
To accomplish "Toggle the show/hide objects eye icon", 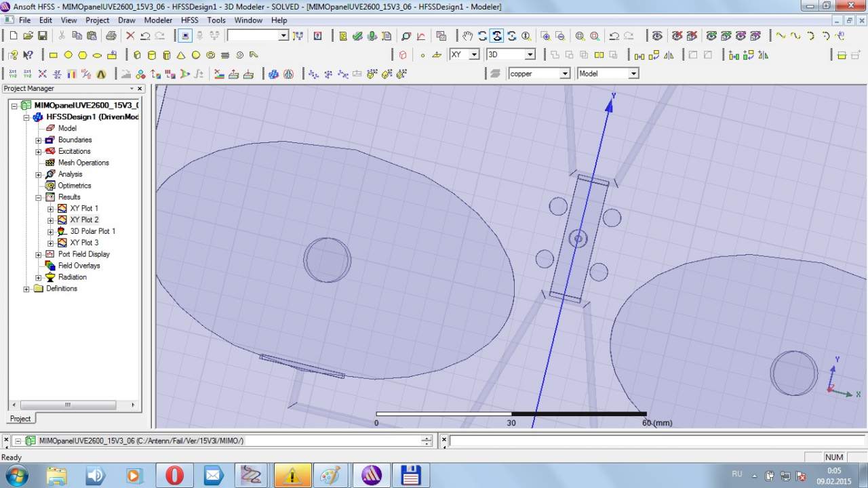I will (657, 36).
